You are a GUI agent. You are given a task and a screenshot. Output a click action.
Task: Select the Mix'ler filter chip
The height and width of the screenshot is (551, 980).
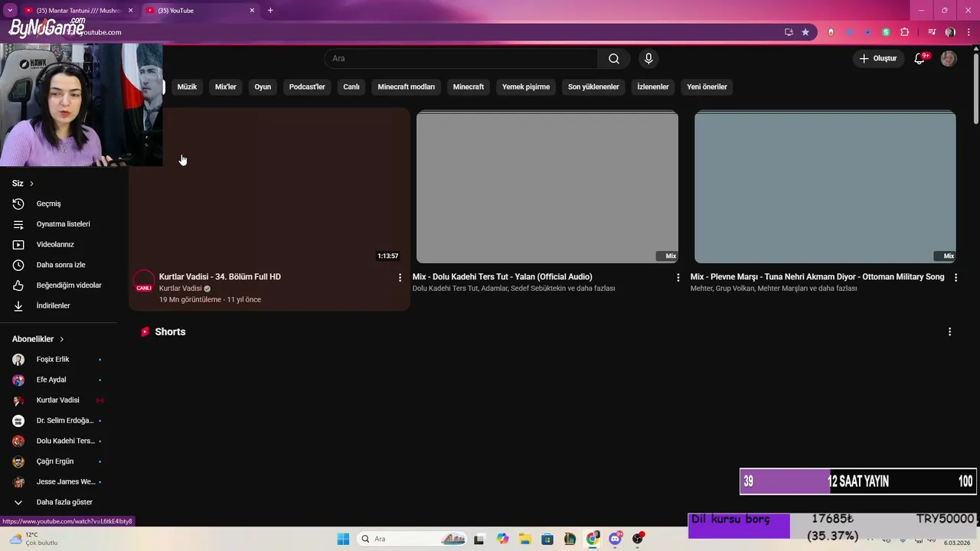point(226,87)
